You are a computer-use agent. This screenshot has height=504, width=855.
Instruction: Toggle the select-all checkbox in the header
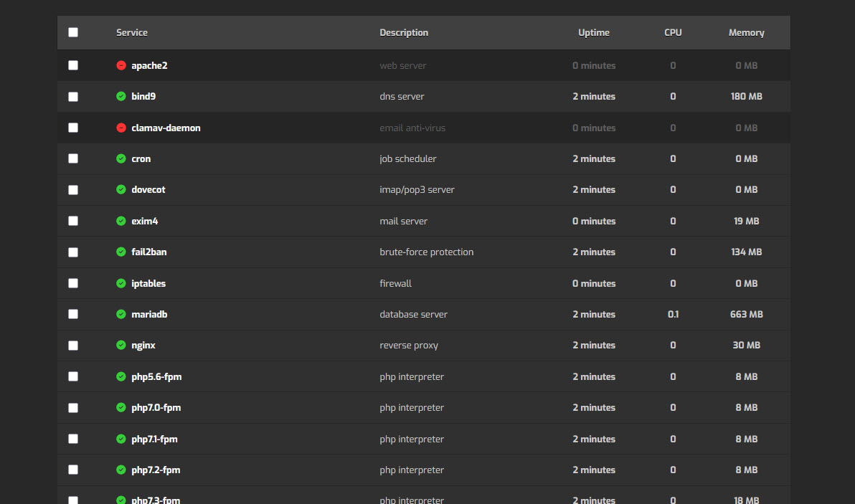73,32
